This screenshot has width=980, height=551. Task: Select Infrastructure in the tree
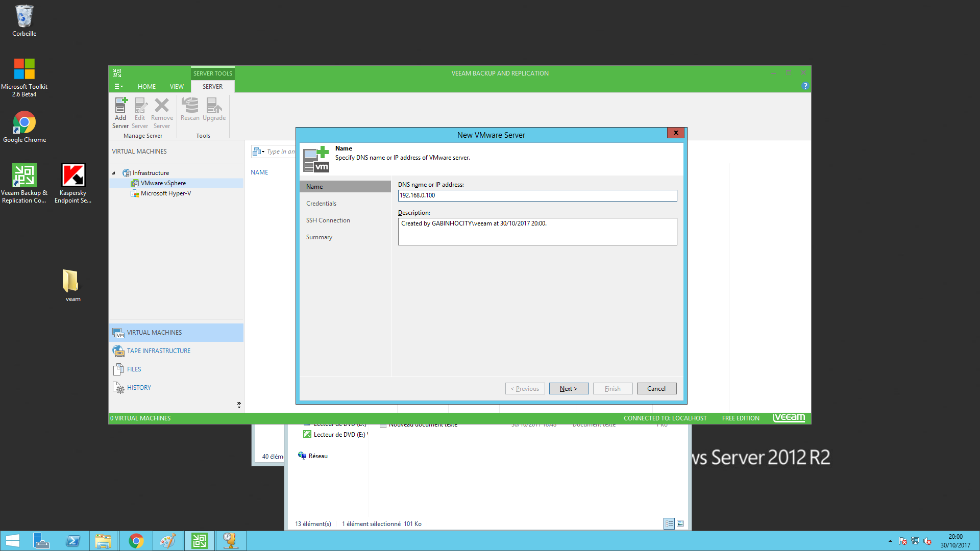151,173
